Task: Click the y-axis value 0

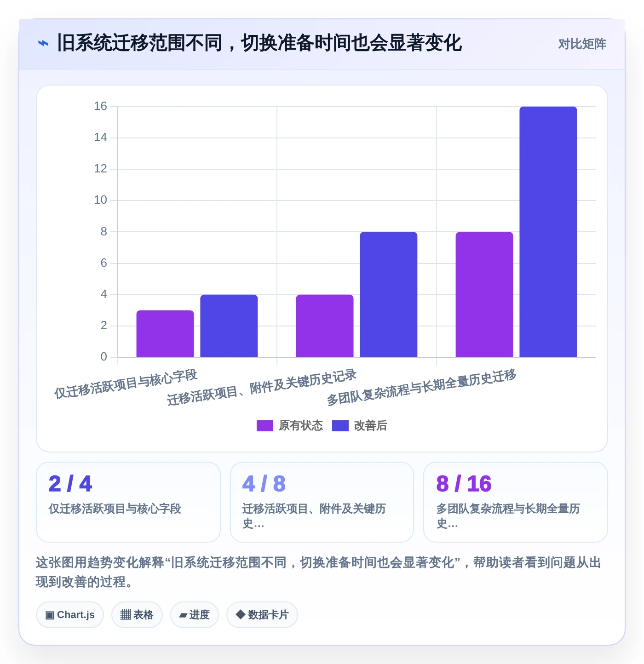Action: [104, 357]
